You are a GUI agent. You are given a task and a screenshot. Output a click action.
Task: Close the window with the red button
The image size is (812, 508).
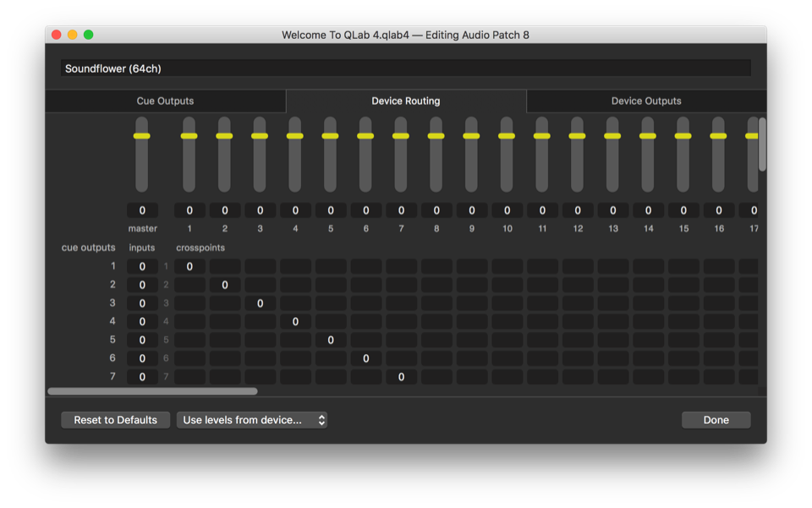pos(57,35)
